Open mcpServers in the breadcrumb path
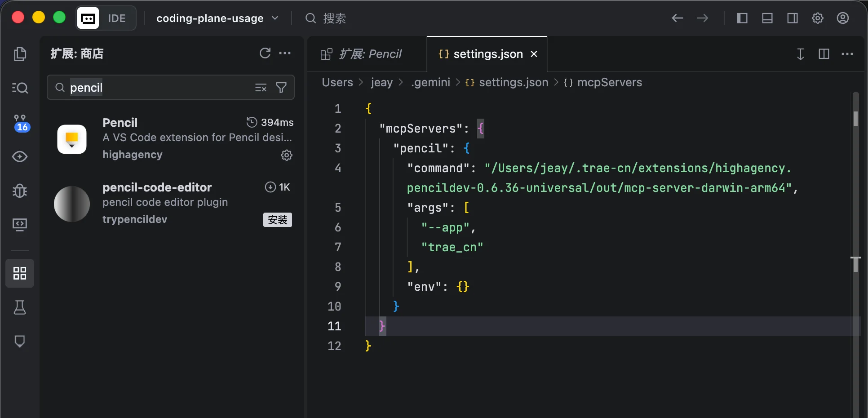This screenshot has height=418, width=868. pyautogui.click(x=609, y=82)
